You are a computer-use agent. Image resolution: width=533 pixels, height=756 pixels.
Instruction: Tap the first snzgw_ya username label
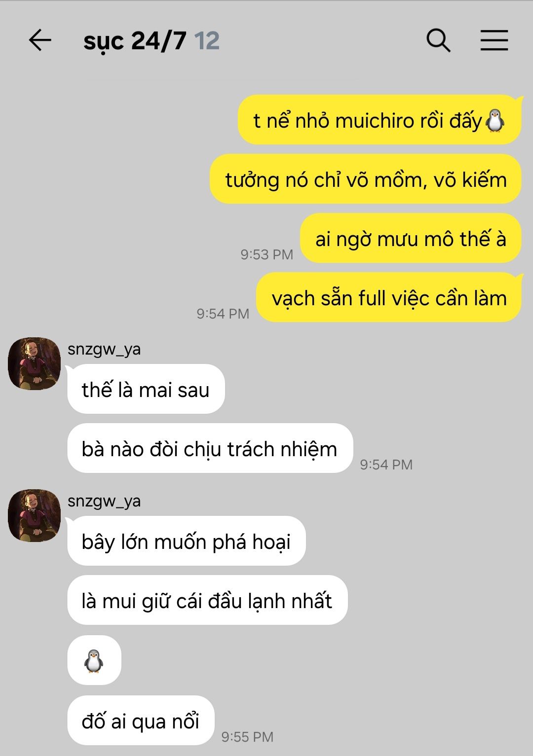point(104,349)
